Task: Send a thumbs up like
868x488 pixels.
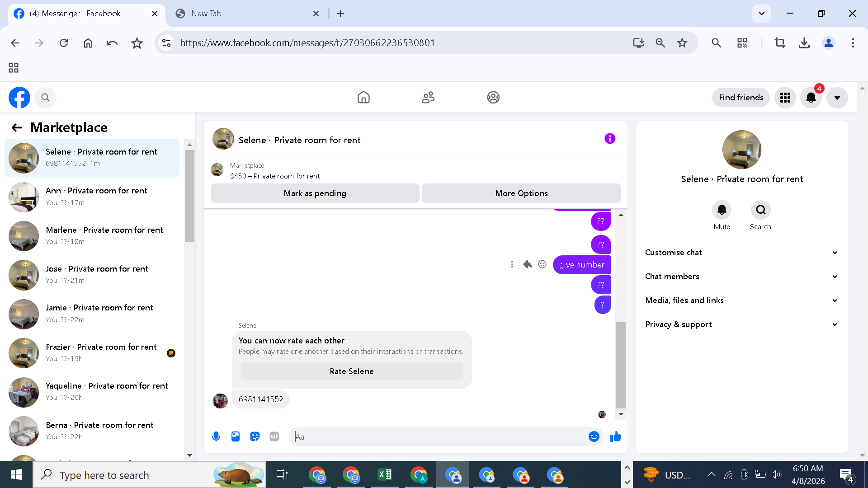Action: (615, 436)
